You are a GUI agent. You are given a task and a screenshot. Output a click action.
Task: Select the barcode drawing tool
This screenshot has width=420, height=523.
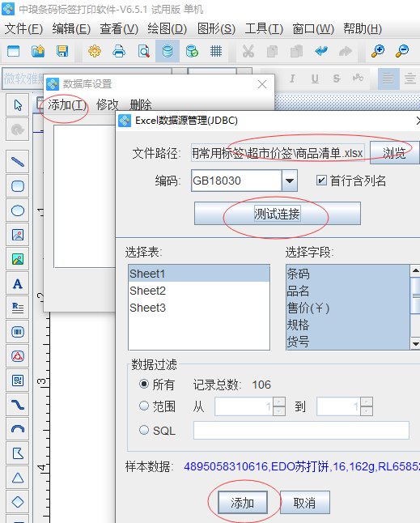(18, 332)
